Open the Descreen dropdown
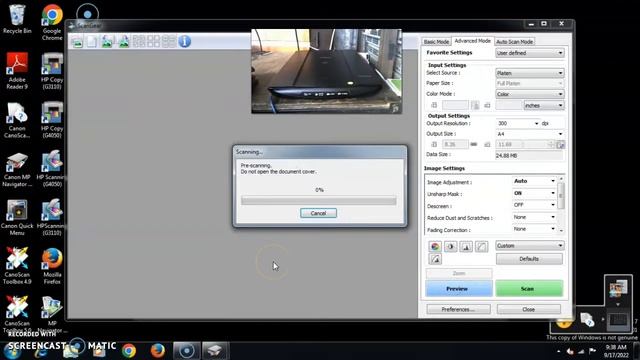This screenshot has height=360, width=640. click(534, 205)
